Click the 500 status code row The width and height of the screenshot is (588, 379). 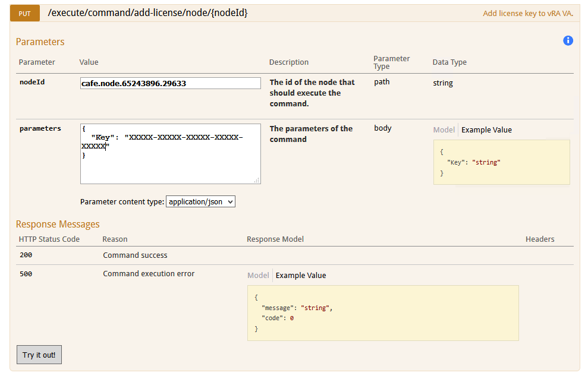tap(295, 302)
